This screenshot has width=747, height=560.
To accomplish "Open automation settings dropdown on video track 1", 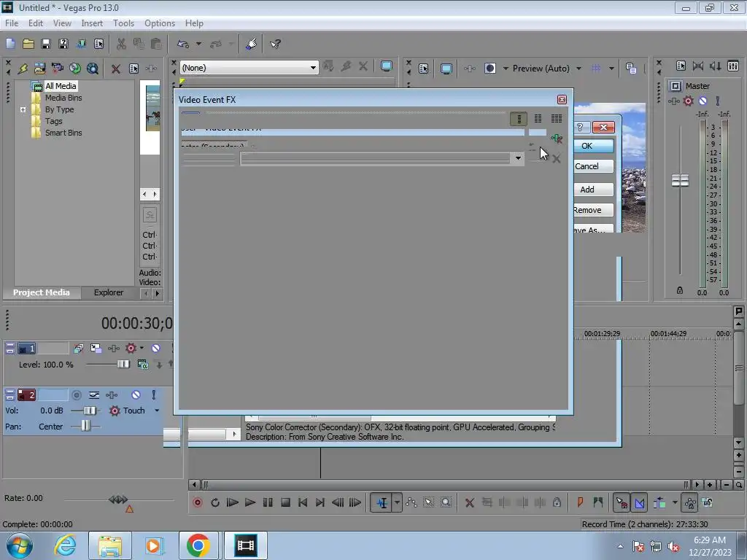I will 142,348.
